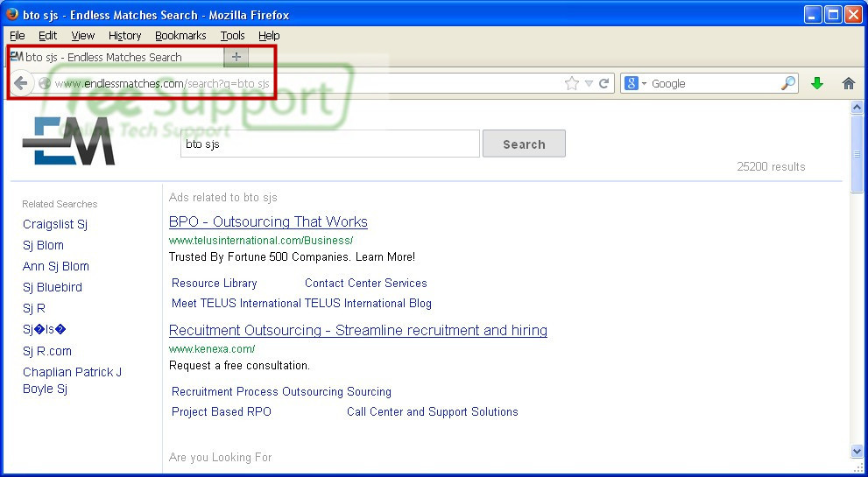Open the View menu
This screenshot has width=868, height=477.
83,35
